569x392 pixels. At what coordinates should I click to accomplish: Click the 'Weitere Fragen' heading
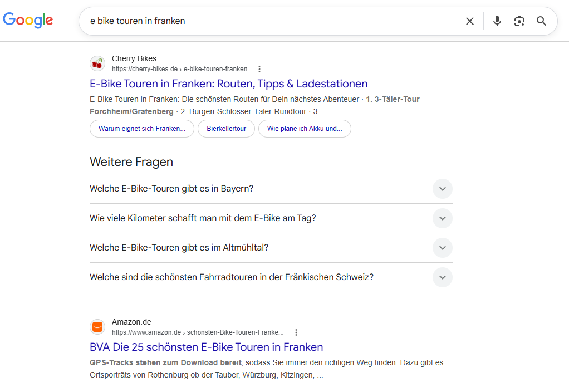point(131,162)
